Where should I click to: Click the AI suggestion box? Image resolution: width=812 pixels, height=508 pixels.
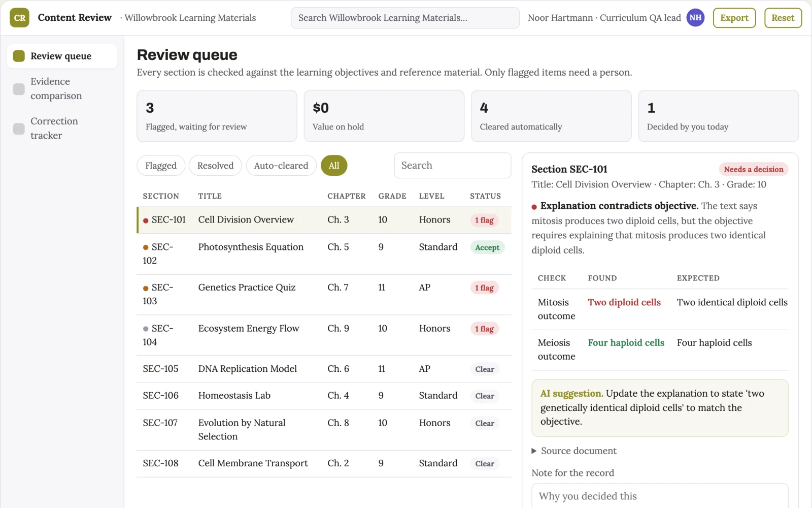click(x=660, y=408)
